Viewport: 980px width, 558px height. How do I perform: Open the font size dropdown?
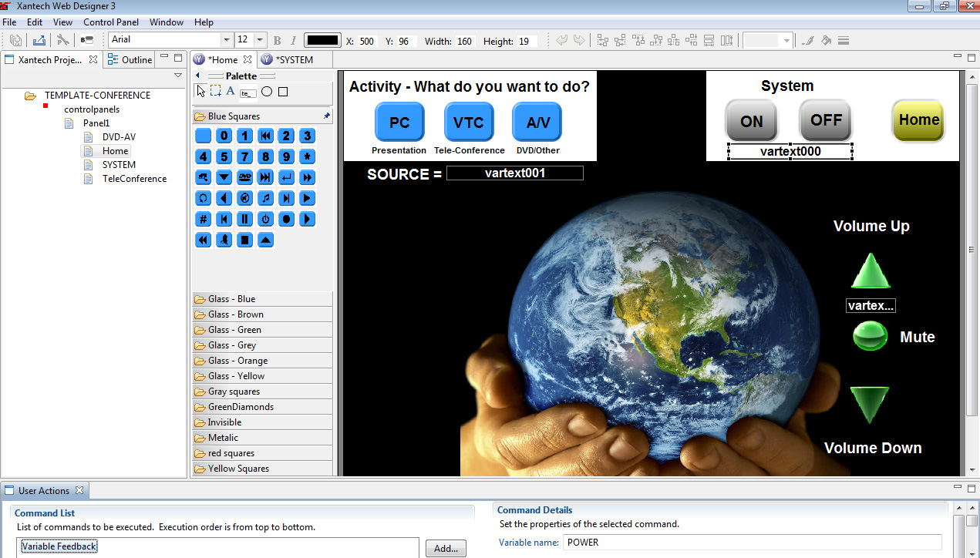click(x=260, y=40)
